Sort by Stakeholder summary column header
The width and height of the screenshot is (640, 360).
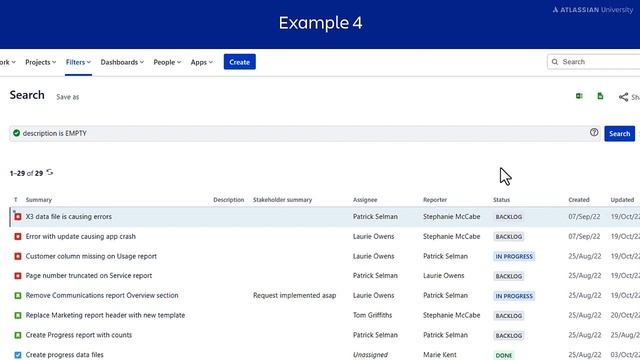coord(282,200)
